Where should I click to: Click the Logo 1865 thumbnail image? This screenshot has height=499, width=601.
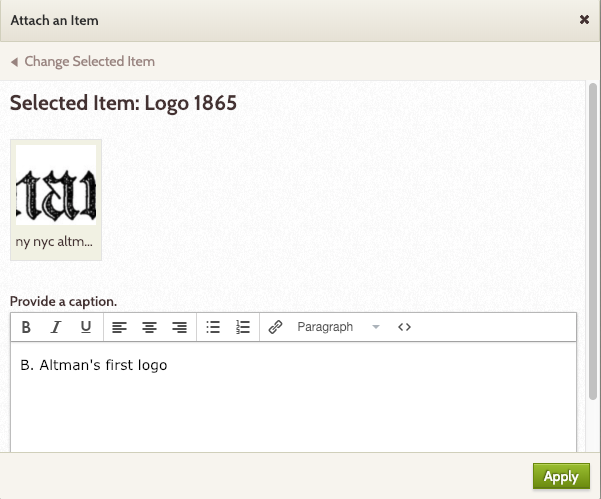[x=56, y=185]
